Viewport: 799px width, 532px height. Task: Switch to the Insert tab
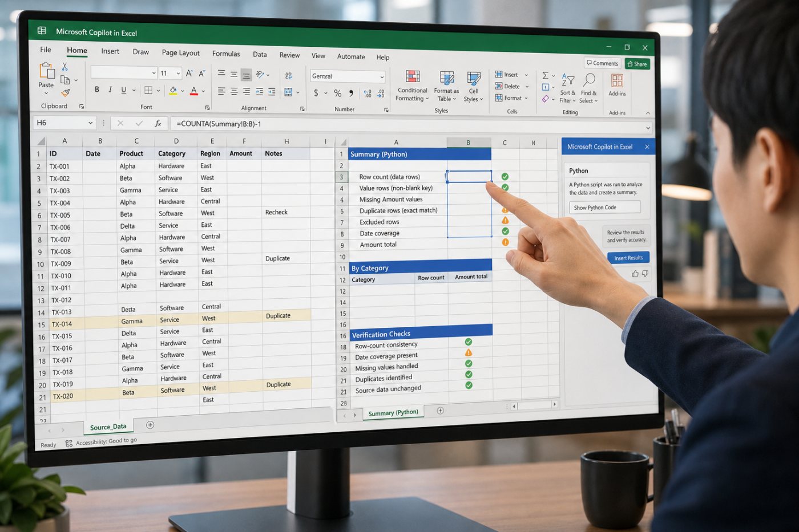pyautogui.click(x=110, y=51)
